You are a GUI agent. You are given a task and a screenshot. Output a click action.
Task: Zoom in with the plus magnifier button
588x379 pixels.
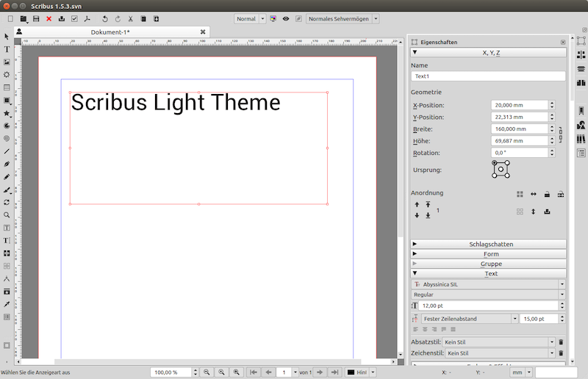pyautogui.click(x=236, y=372)
